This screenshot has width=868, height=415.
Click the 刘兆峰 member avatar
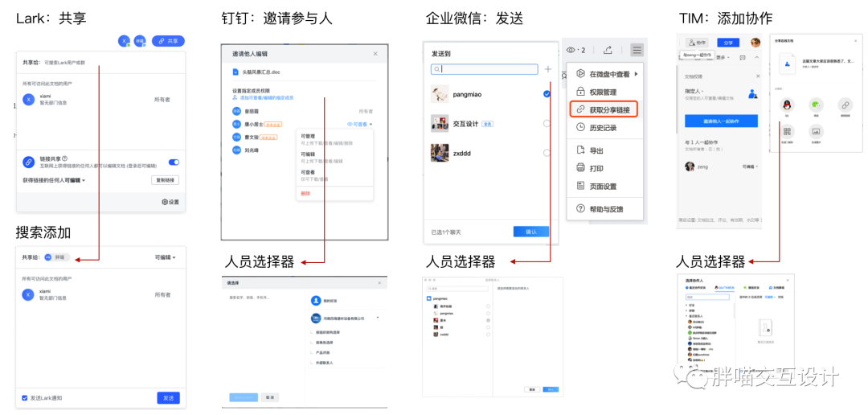237,150
